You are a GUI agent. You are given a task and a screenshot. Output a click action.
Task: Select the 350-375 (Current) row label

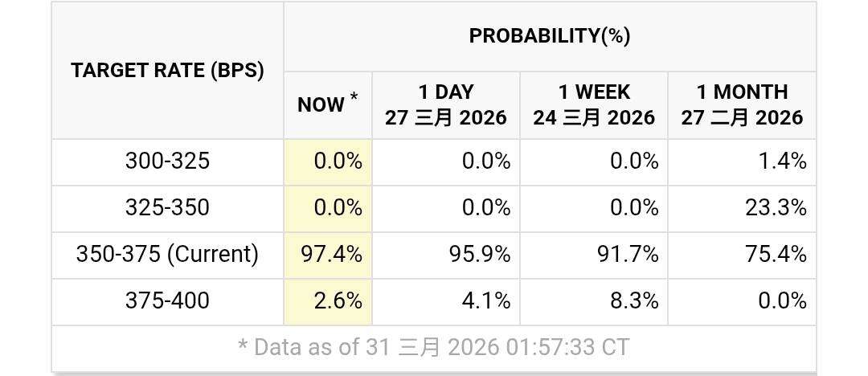167,255
